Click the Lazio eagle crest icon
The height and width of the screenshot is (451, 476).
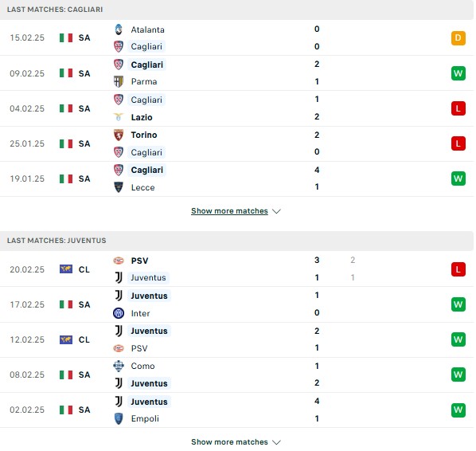pyautogui.click(x=119, y=117)
